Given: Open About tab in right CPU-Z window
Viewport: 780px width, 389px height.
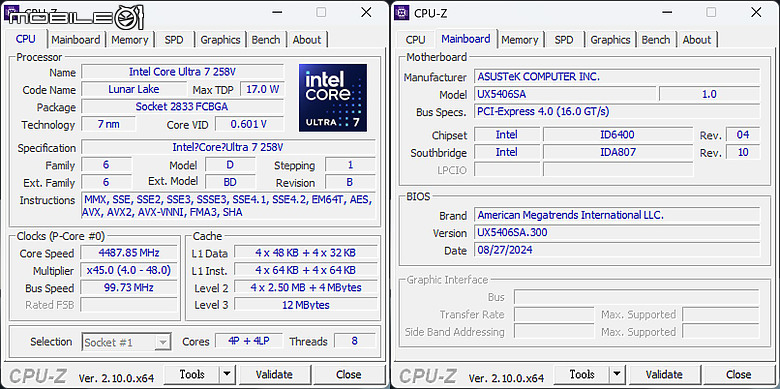Looking at the screenshot, I should [697, 40].
